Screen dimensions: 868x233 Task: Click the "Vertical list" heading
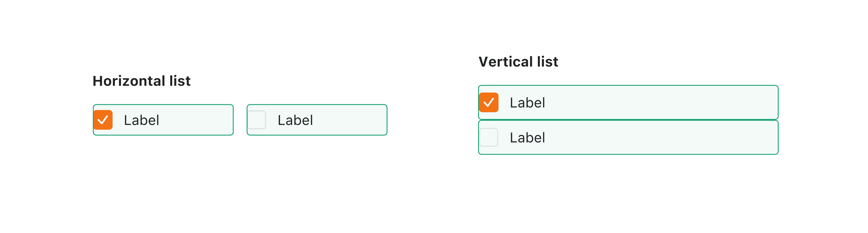(x=518, y=62)
